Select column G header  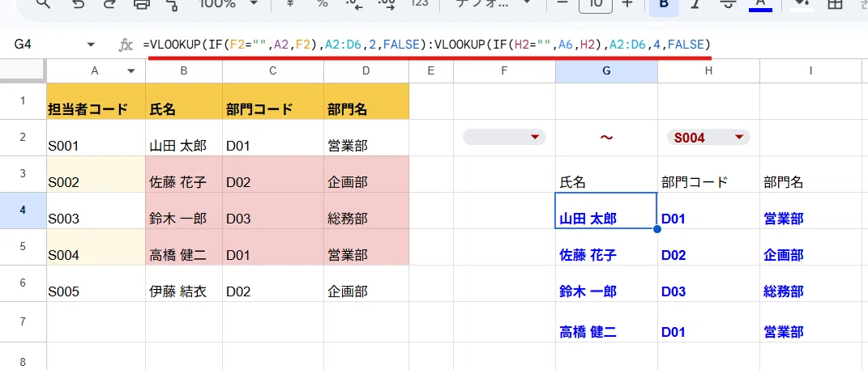click(x=607, y=70)
